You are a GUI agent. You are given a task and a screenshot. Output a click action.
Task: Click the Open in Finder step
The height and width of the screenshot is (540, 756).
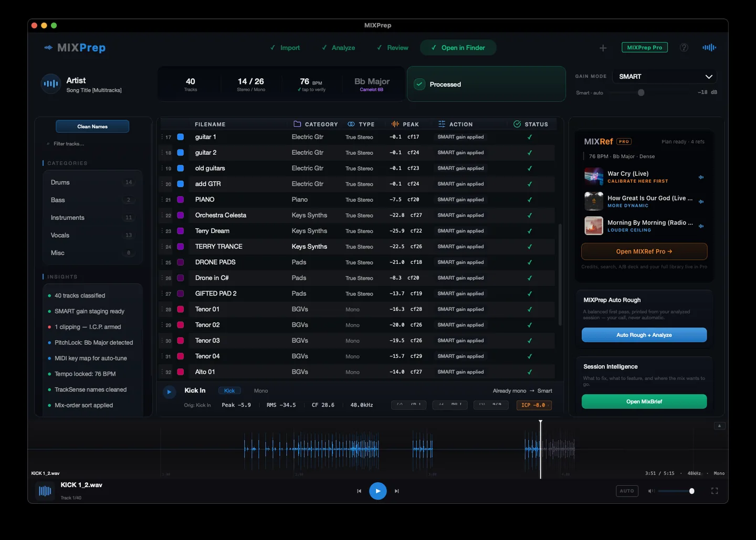point(458,48)
